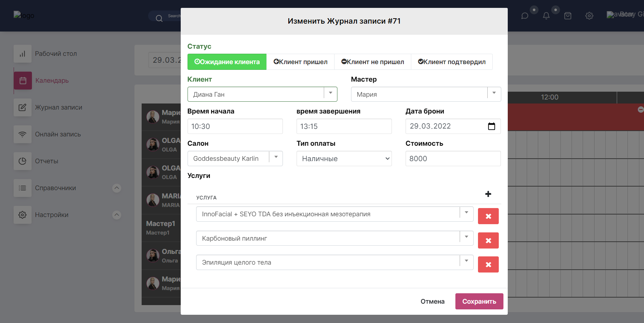Set status to Клиент не пришел

pyautogui.click(x=373, y=62)
